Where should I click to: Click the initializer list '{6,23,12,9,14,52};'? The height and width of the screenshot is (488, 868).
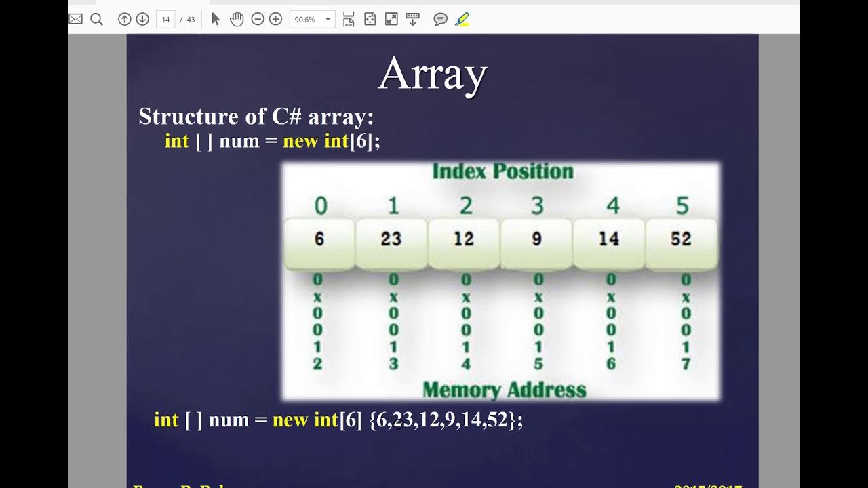(x=446, y=420)
